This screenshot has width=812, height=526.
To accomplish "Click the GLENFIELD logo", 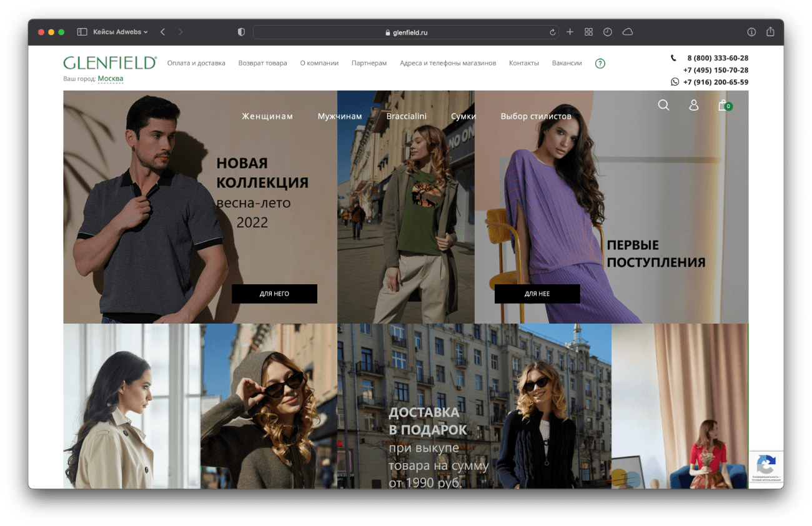I will point(110,62).
